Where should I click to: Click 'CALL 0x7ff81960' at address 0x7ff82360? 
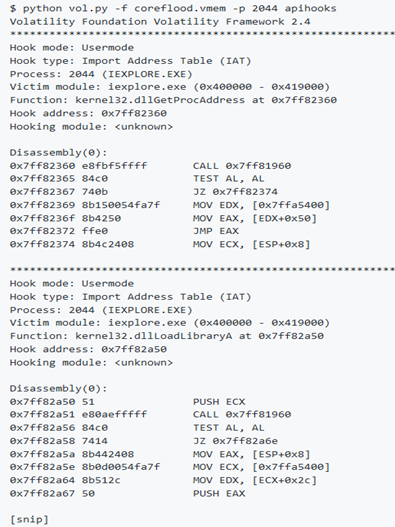(x=242, y=166)
